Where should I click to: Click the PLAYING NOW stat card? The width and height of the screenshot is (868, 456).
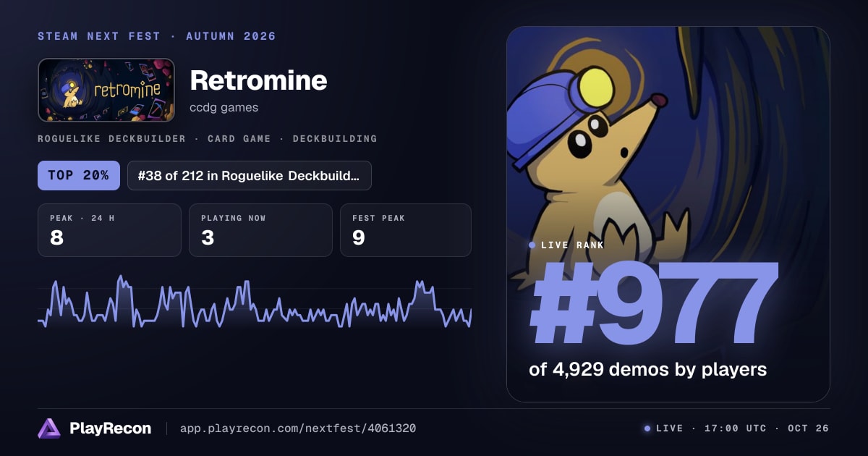click(260, 230)
